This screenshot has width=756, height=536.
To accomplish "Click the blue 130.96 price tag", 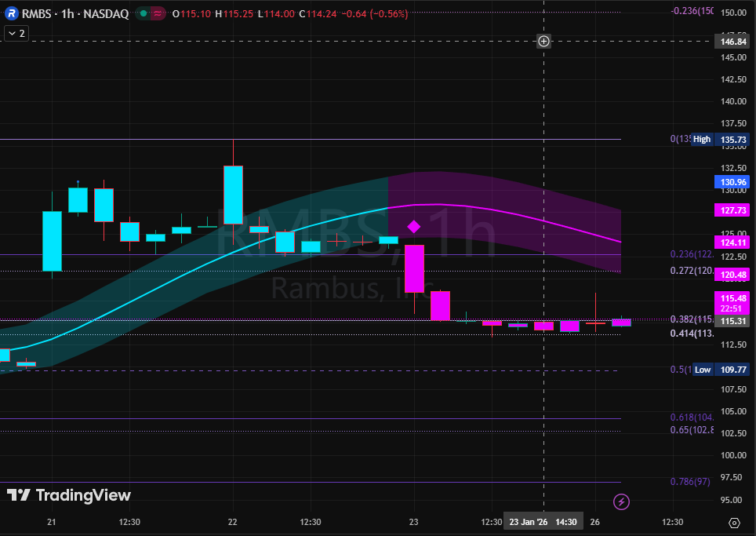I will click(x=732, y=182).
